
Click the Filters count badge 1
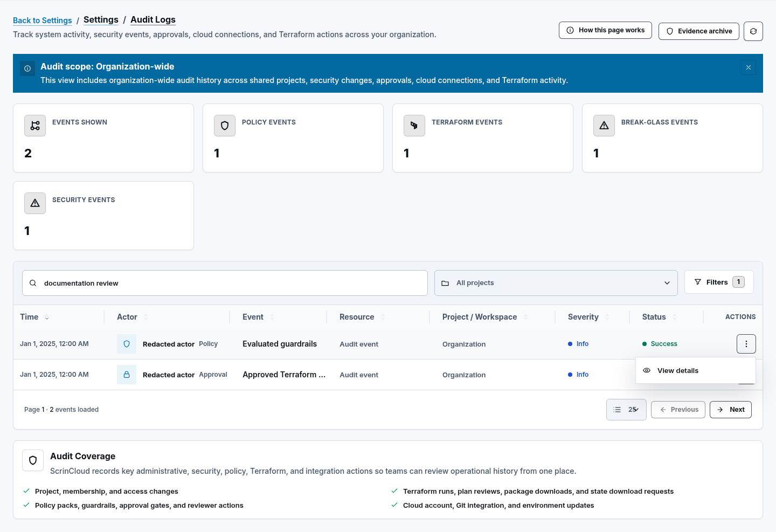coord(738,282)
